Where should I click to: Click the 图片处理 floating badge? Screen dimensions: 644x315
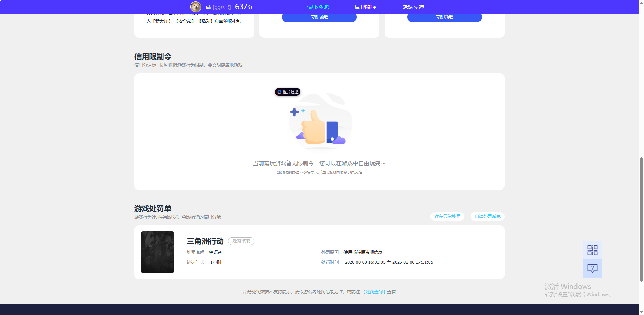pyautogui.click(x=288, y=92)
